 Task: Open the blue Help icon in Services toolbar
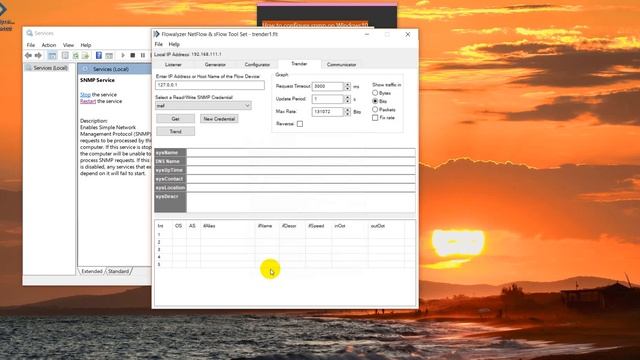pos(99,55)
